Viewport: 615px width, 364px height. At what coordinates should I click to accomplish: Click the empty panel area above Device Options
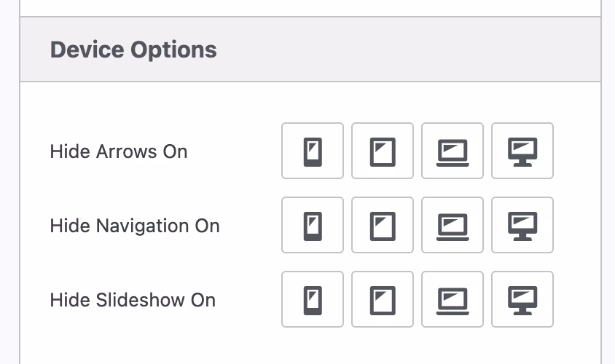point(310,7)
